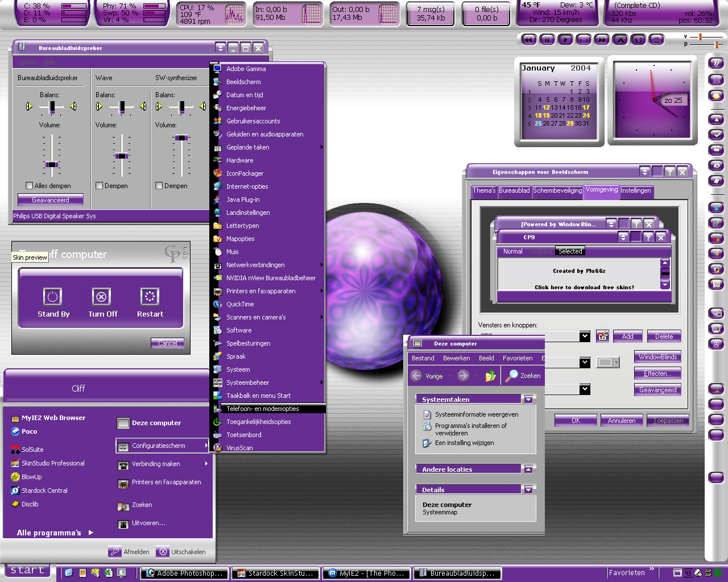Open the third combo box in Vormgeving
728x582 pixels.
[585, 389]
